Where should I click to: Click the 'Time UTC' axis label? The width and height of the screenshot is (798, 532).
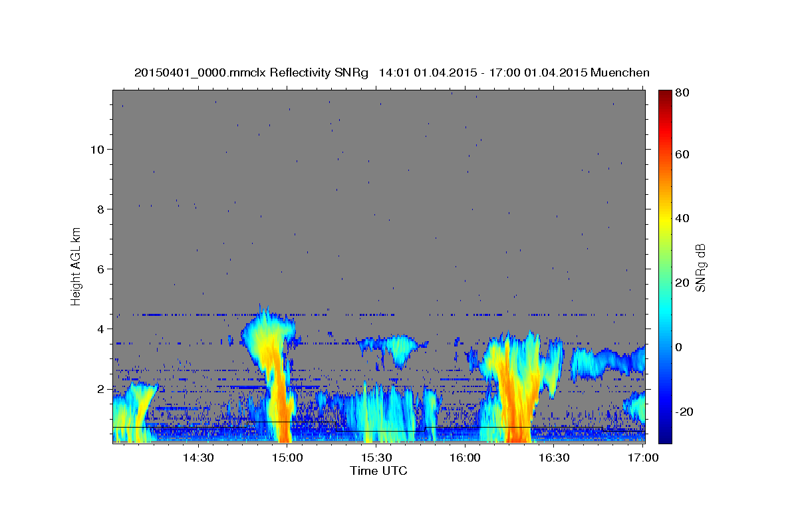pos(378,471)
